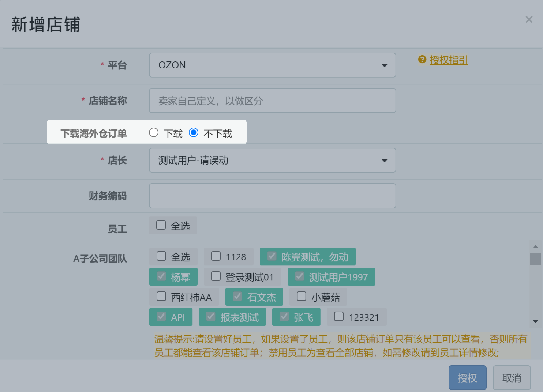Uncheck the 报表测试 employee
Screen dimensions: 543x392
[211, 316]
